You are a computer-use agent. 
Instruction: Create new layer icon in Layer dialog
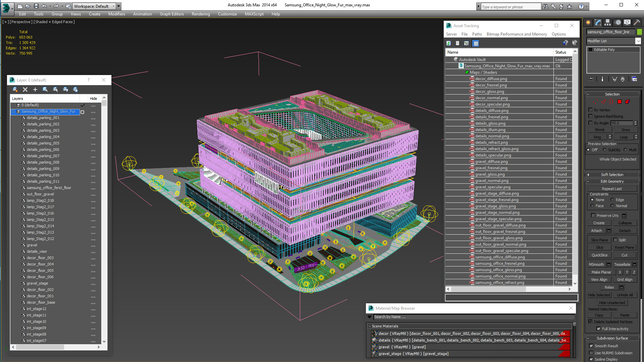tap(15, 89)
